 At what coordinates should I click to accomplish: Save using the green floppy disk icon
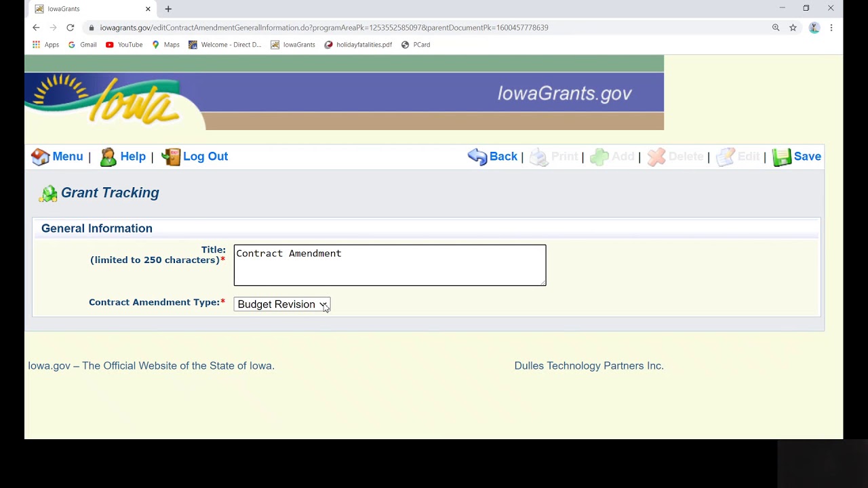[x=782, y=157]
